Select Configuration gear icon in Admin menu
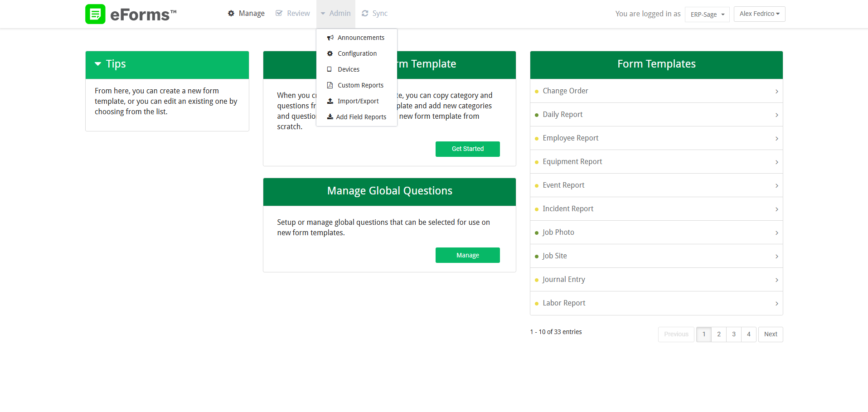 (330, 53)
